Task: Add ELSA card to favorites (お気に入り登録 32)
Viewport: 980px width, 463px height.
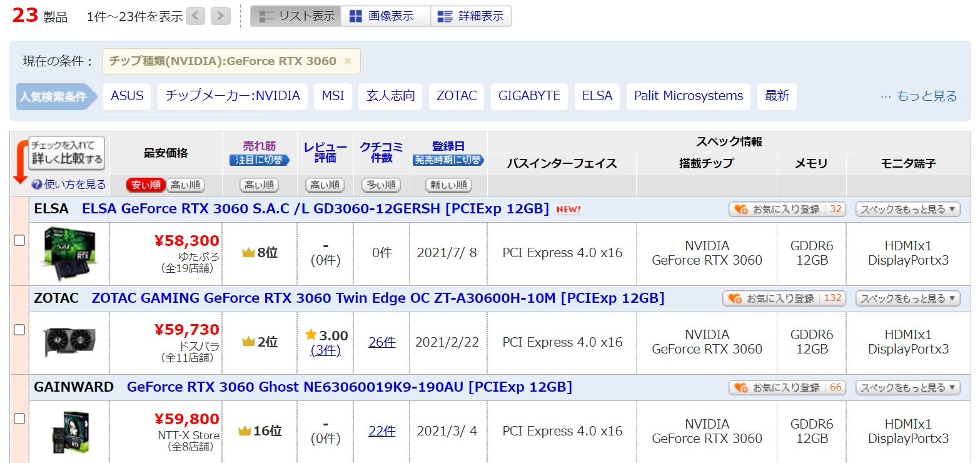Action: pos(787,210)
